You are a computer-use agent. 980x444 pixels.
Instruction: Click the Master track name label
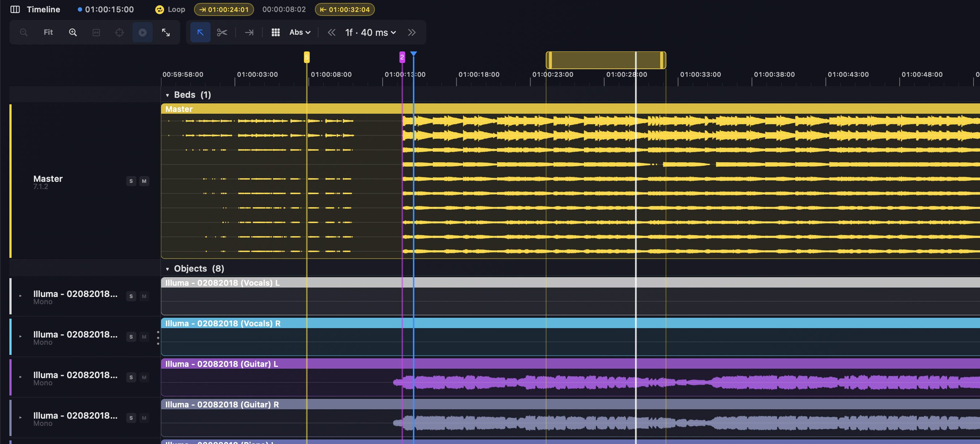[48, 179]
